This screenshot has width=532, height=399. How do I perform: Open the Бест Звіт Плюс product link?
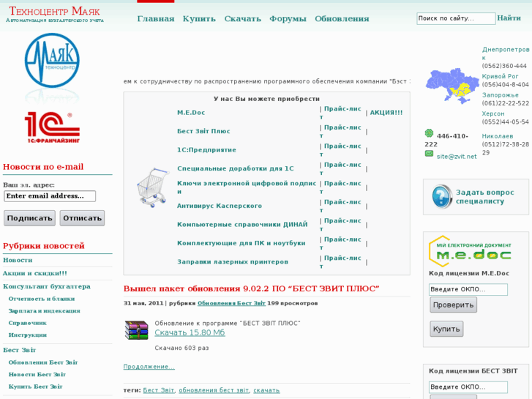click(x=203, y=132)
